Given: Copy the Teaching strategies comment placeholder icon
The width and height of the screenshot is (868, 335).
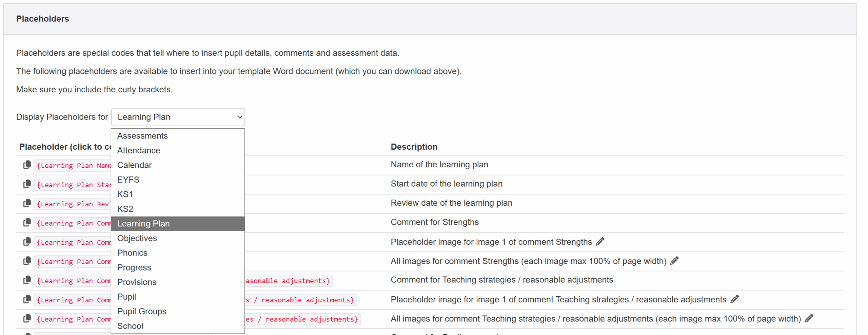Looking at the screenshot, I should click(27, 280).
